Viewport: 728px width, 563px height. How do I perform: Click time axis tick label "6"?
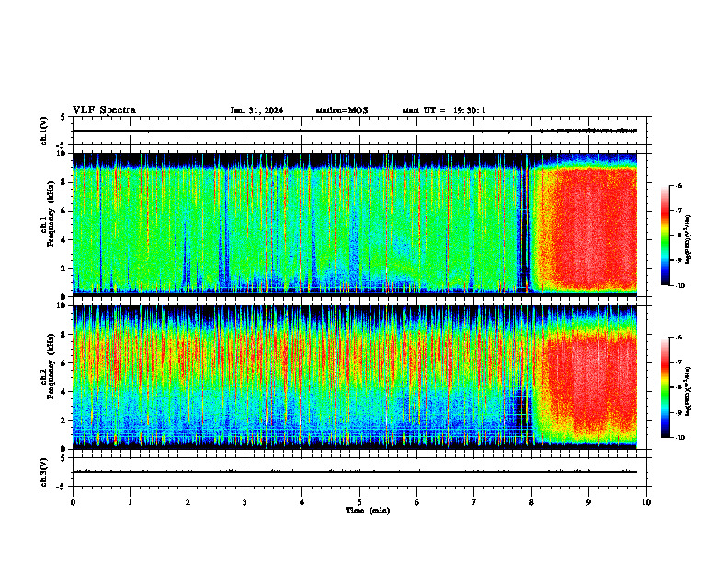point(416,502)
